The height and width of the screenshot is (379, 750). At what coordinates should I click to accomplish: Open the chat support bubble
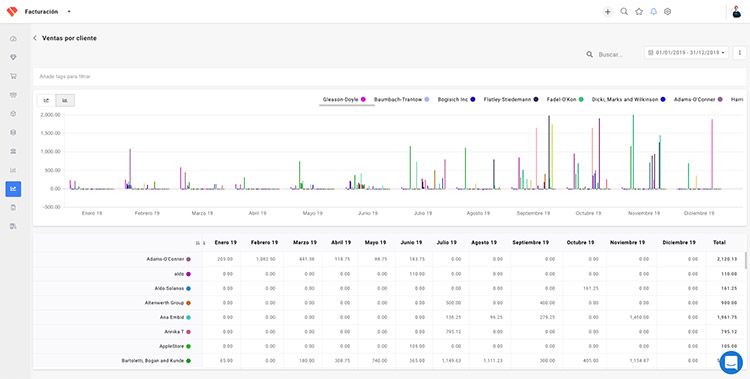click(731, 363)
